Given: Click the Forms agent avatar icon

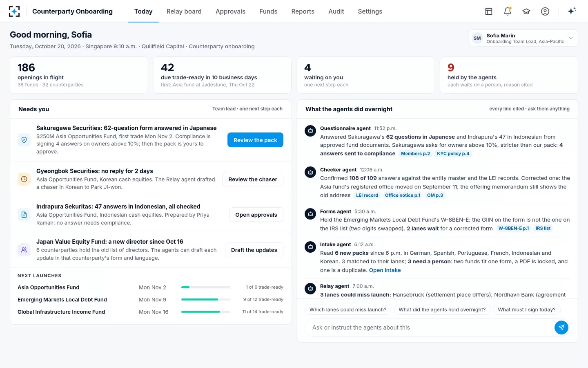Looking at the screenshot, I should point(310,214).
